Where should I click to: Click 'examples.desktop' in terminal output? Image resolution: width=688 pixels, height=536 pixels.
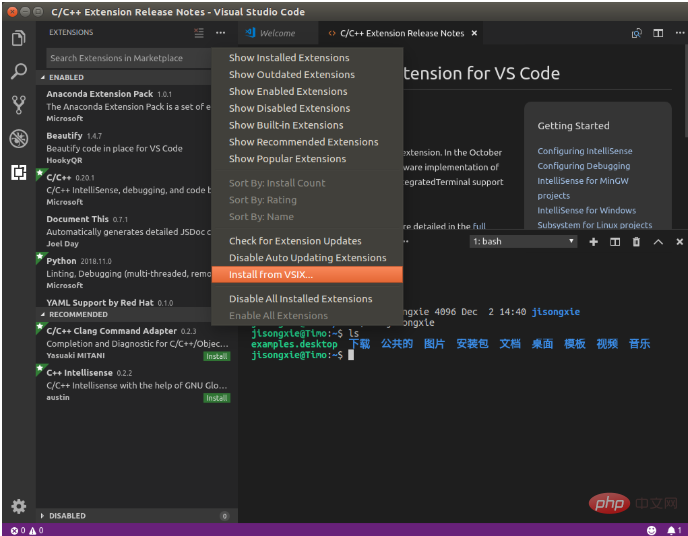pyautogui.click(x=294, y=344)
